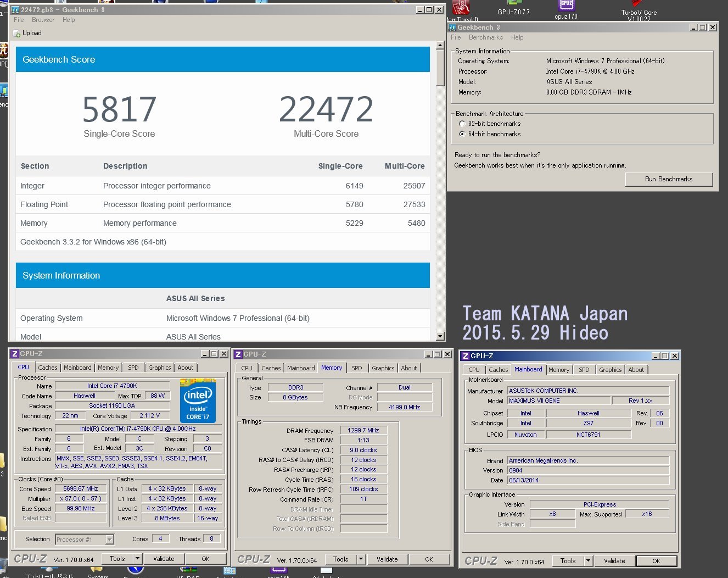Expand Tools arrow in the CPU-tab CPU-Z window

tap(137, 559)
